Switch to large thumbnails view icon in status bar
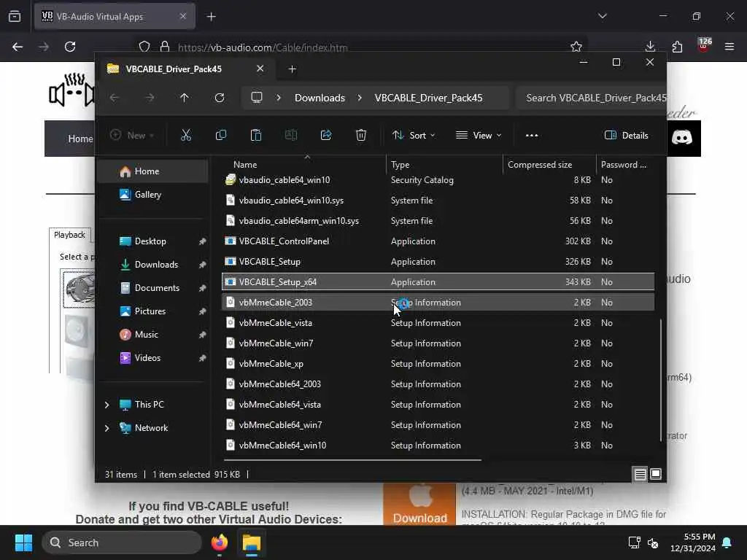747x560 pixels. tap(656, 474)
